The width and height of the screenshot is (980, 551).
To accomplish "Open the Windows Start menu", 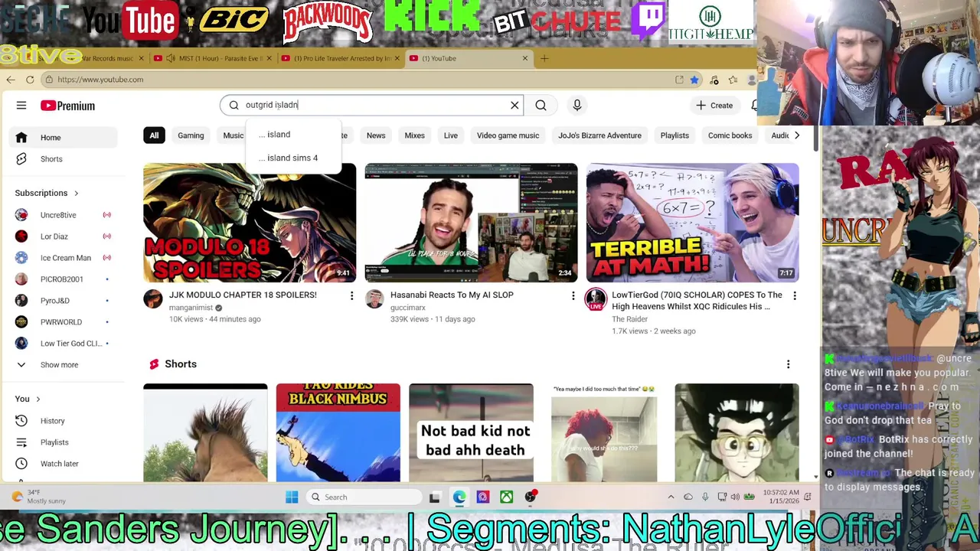I will pyautogui.click(x=292, y=497).
